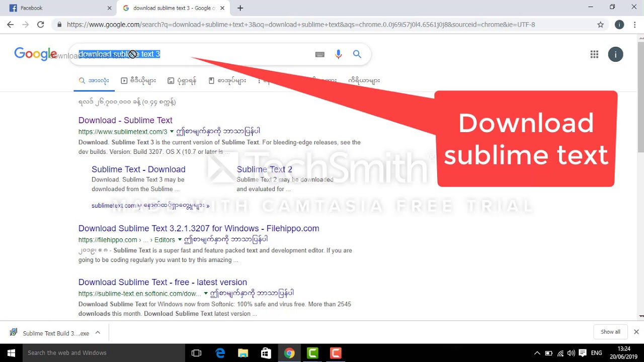
Task: Open Google account avatar on page
Action: 615,54
